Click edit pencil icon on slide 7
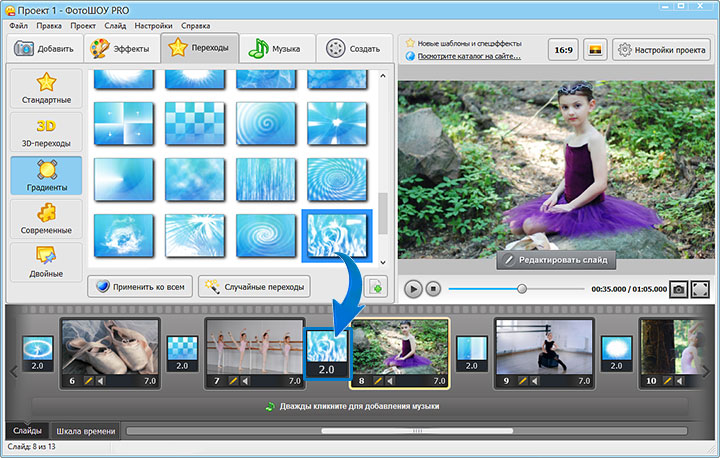Viewport: 720px width, 458px height. pos(233,381)
